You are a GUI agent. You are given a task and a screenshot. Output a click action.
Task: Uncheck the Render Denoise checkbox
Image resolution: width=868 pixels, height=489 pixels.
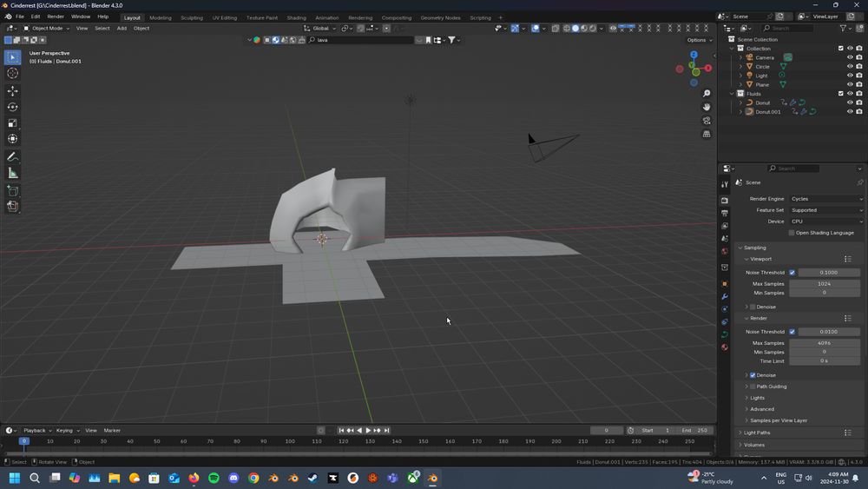tap(753, 375)
